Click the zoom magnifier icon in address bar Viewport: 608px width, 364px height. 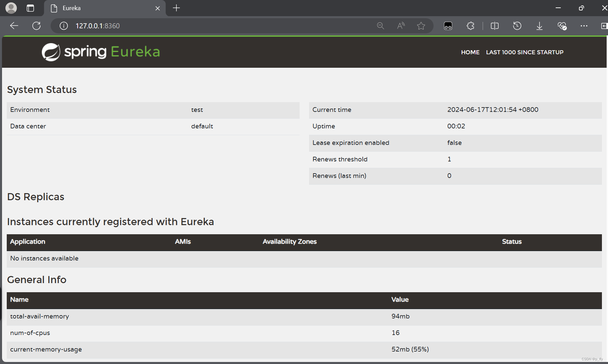[380, 26]
